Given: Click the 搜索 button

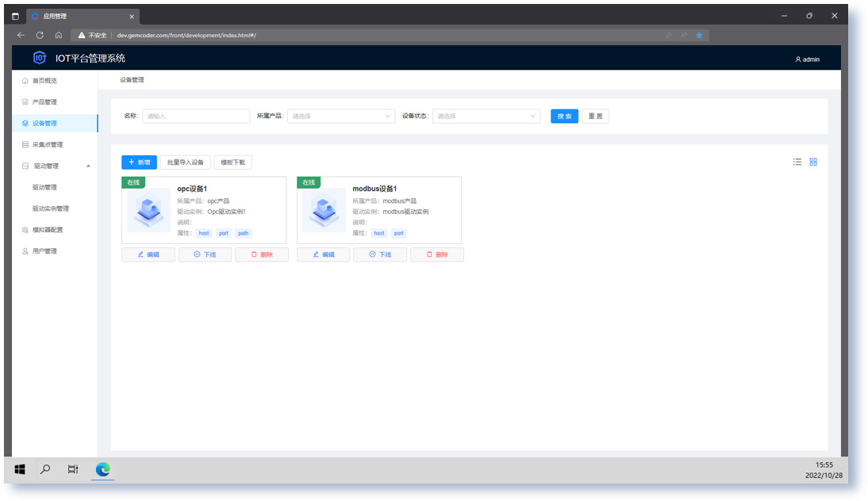Looking at the screenshot, I should tap(564, 116).
